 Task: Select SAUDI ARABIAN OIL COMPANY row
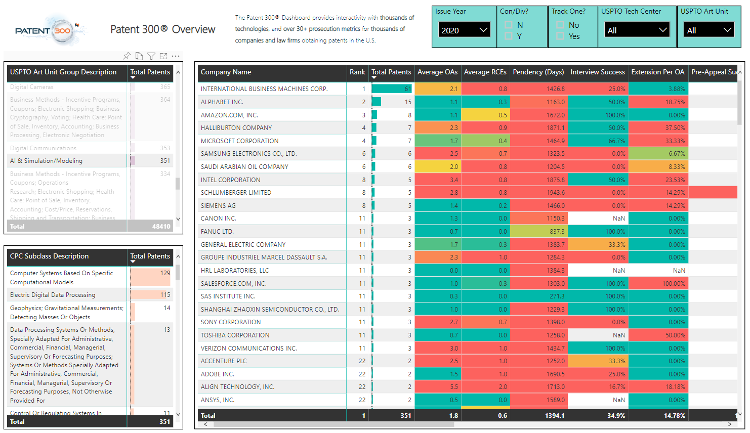click(x=467, y=167)
